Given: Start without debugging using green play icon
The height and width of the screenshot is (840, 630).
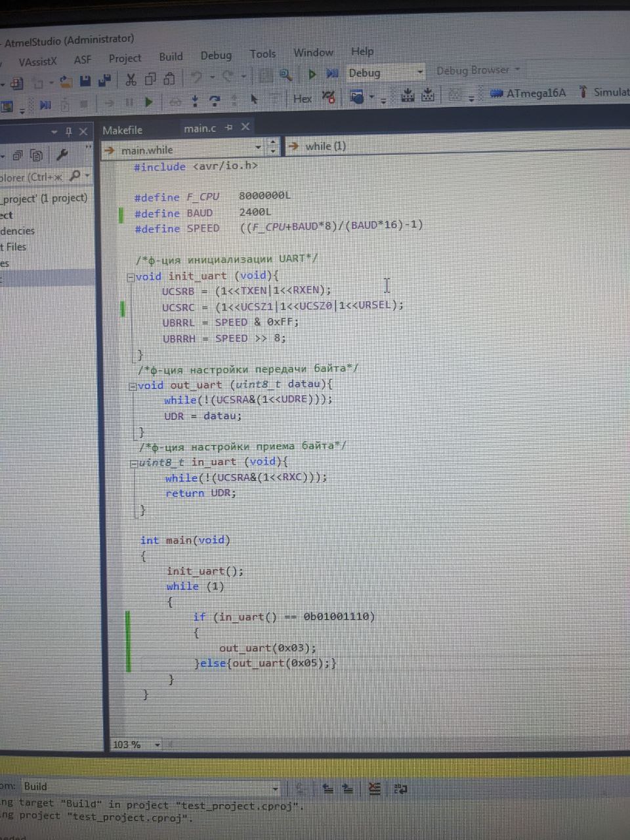Looking at the screenshot, I should click(x=312, y=74).
